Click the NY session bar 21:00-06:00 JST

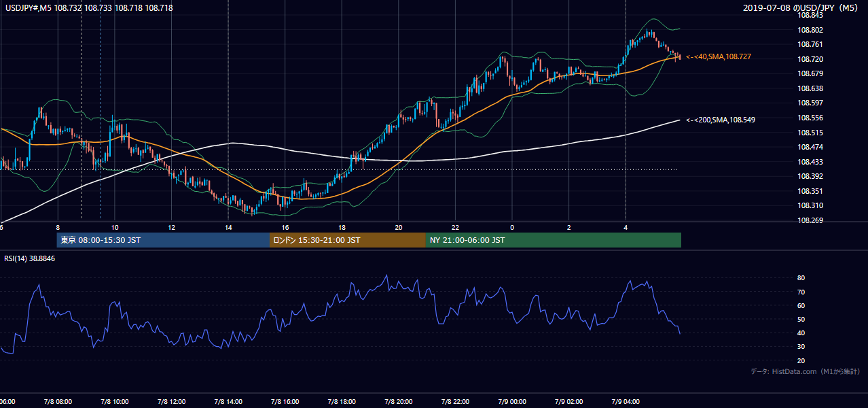[554, 240]
